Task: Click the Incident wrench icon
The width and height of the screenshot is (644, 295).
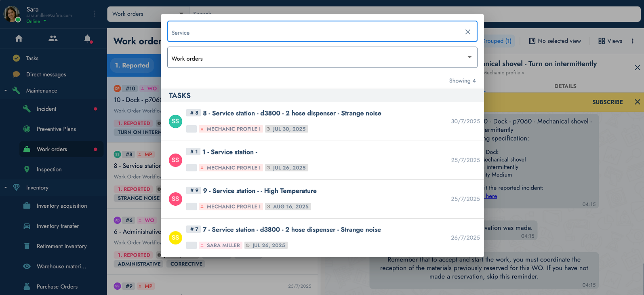Action: [27, 109]
